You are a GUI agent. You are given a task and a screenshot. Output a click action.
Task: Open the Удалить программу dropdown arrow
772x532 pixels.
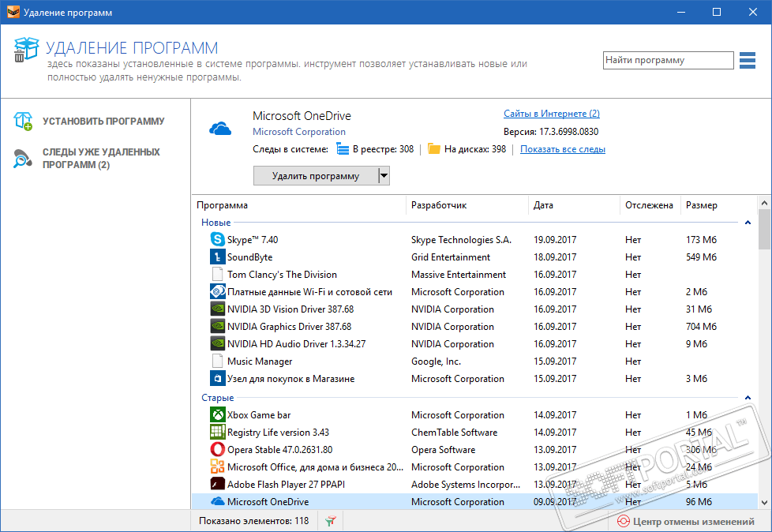(384, 176)
